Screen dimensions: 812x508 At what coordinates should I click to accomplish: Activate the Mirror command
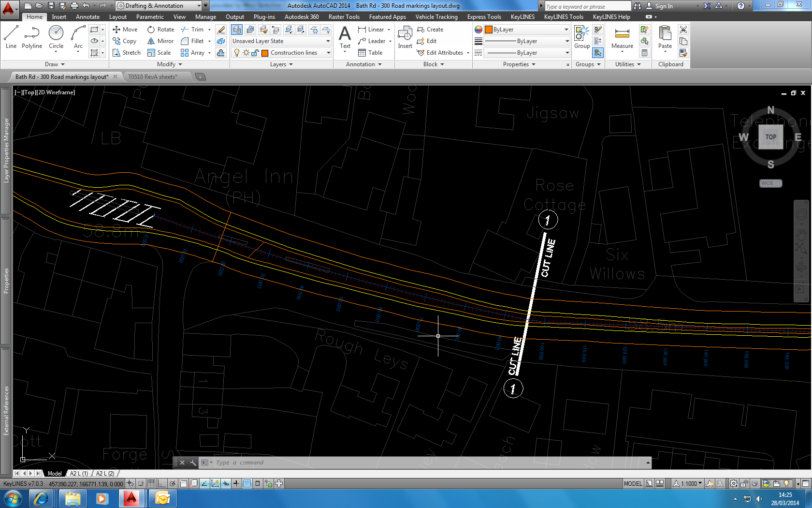160,41
